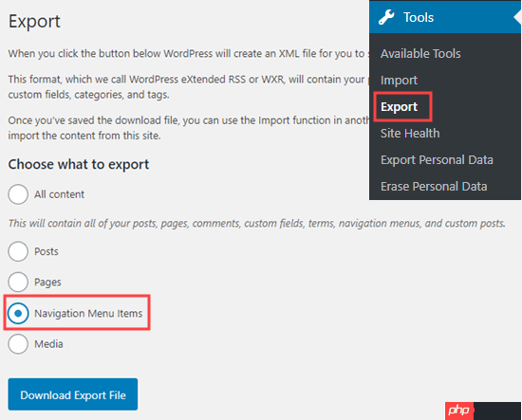This screenshot has height=420, width=522.
Task: Choose the Pages export option
Action: 18,282
